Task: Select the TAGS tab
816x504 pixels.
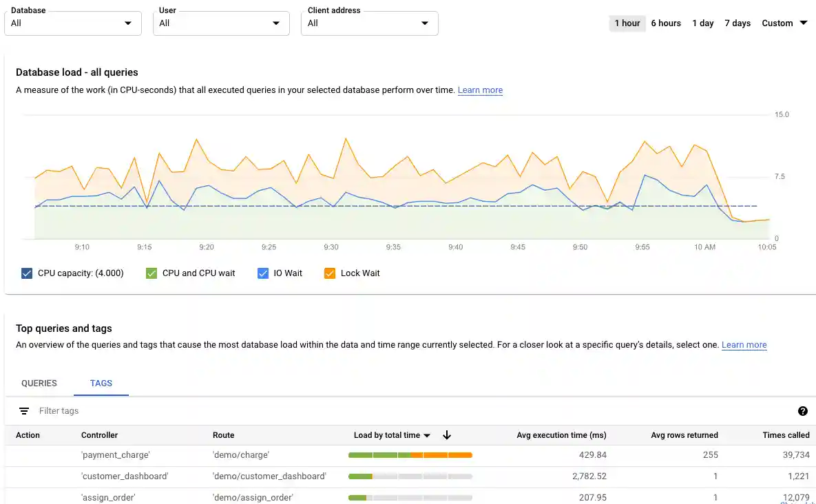Action: coord(101,384)
